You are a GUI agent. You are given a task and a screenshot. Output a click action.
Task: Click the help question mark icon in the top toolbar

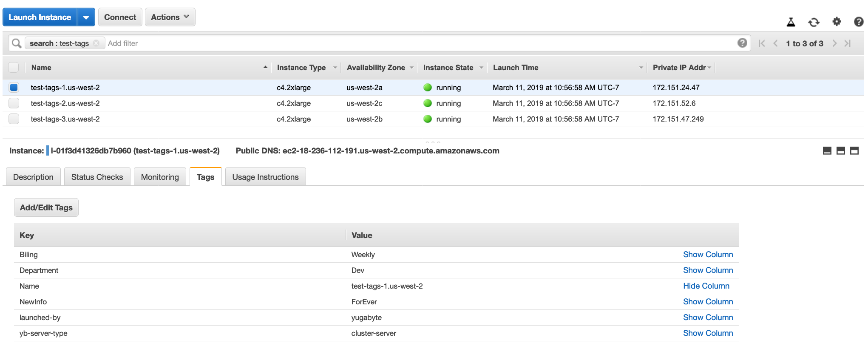click(859, 22)
